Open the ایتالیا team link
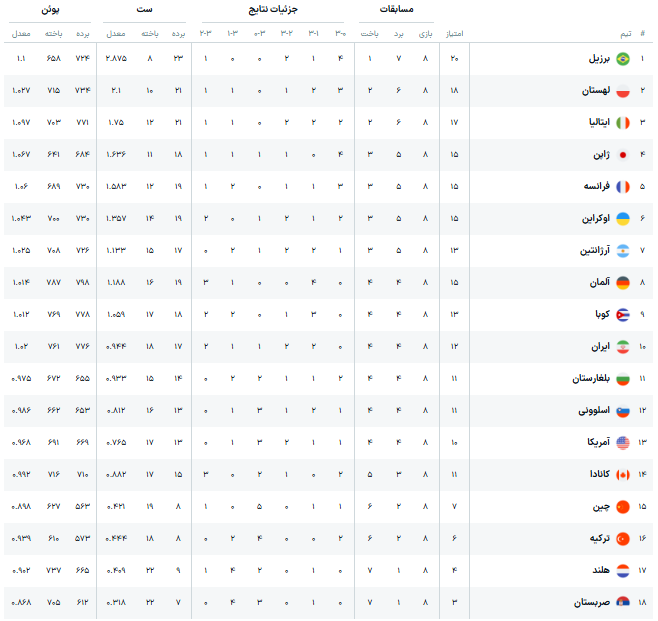This screenshot has width=658, height=621. (592, 123)
